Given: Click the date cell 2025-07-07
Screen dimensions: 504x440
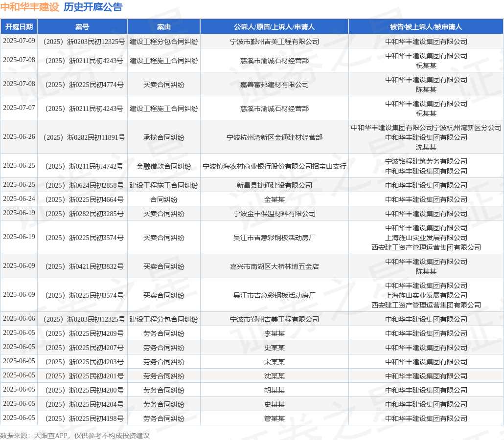Looking at the screenshot, I should (x=19, y=108).
